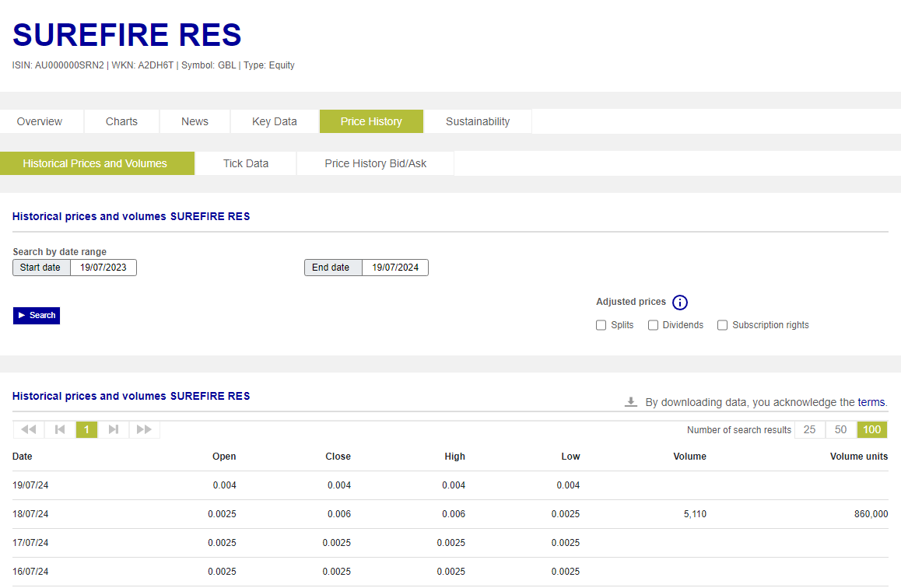Screen dimensions: 901x588
Task: Click the Volume units column header
Action: point(859,457)
